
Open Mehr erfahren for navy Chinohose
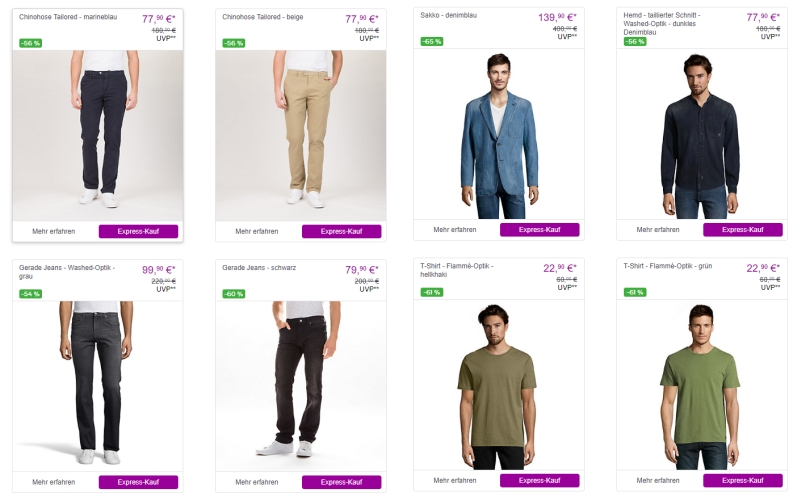point(54,231)
